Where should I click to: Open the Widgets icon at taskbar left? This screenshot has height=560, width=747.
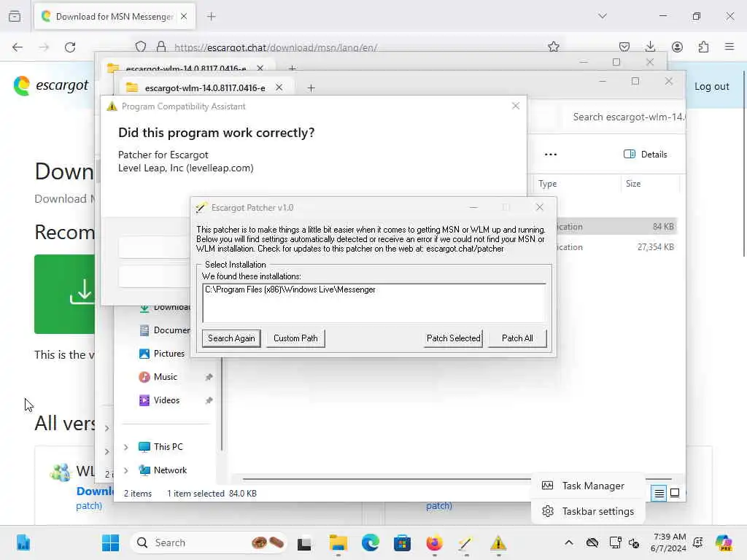23,542
